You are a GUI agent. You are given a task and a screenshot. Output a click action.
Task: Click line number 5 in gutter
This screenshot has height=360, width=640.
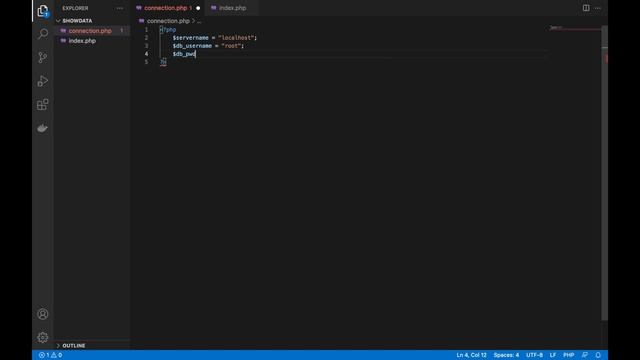point(147,62)
